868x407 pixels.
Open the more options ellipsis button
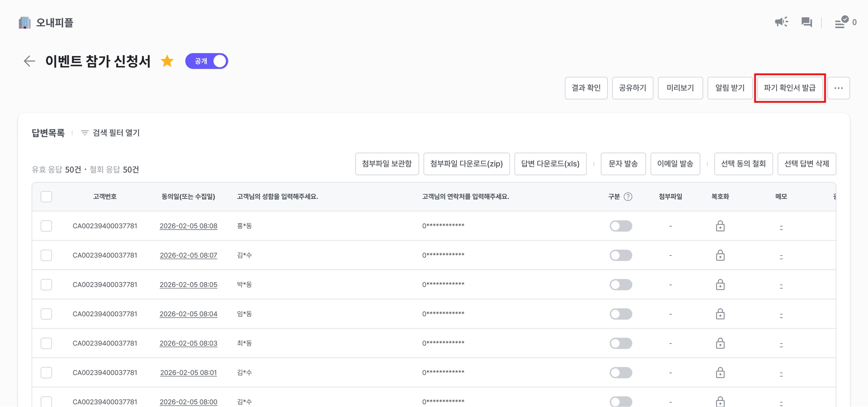click(838, 88)
